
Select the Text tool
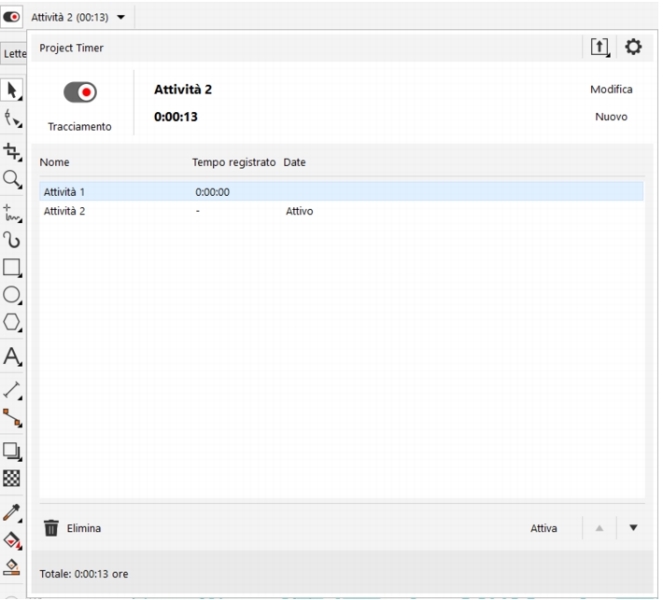point(13,356)
